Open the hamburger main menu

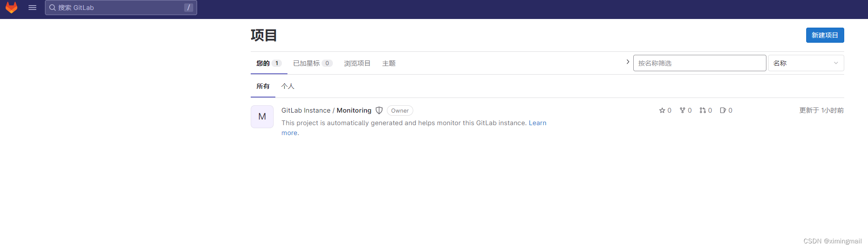pyautogui.click(x=32, y=7)
